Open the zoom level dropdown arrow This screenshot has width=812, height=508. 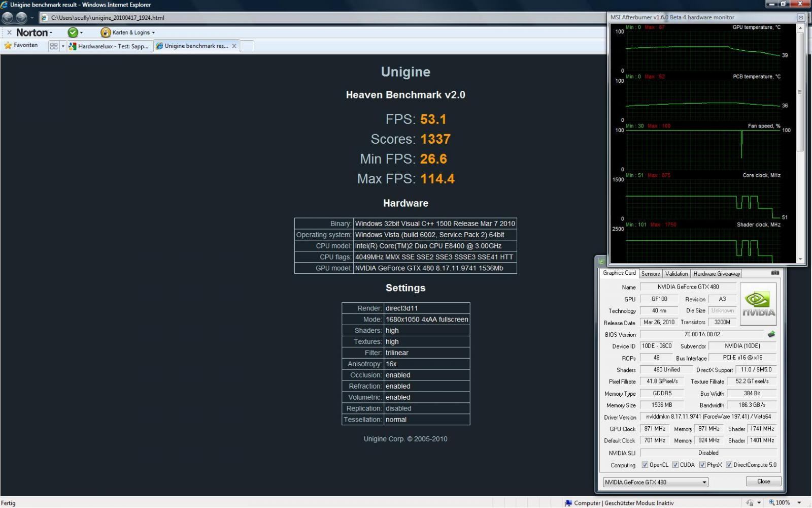click(x=799, y=503)
